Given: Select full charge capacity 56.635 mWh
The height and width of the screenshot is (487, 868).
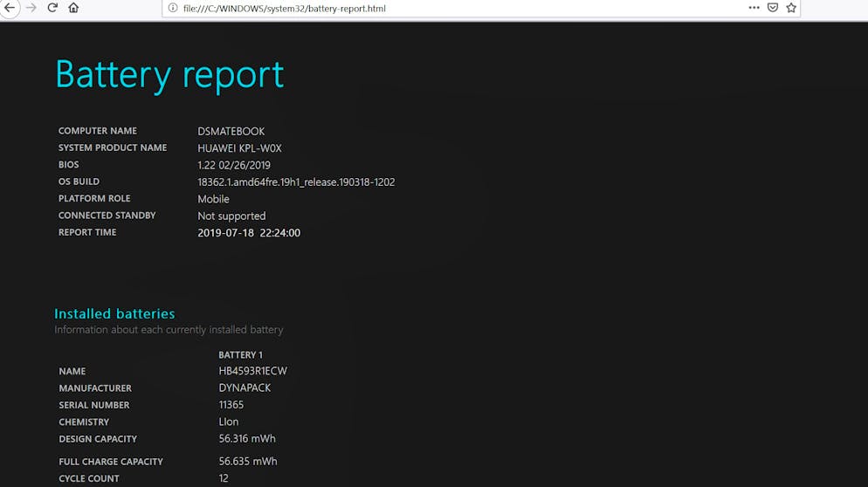Looking at the screenshot, I should (x=248, y=461).
